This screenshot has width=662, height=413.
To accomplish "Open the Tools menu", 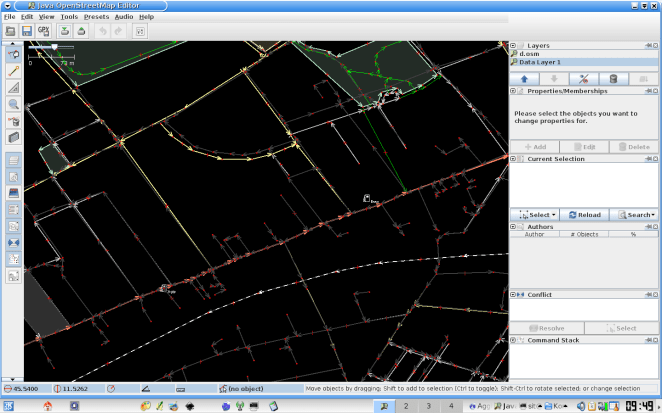I will pyautogui.click(x=68, y=17).
